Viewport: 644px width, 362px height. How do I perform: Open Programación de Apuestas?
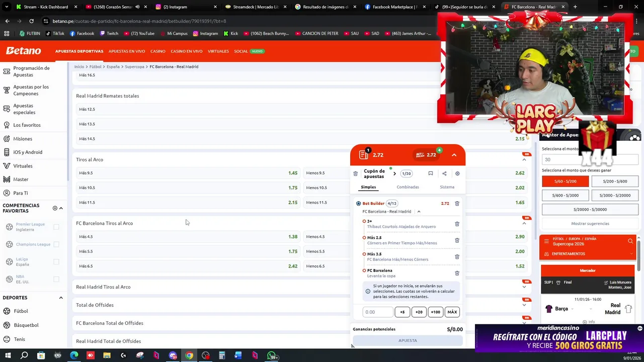tap(31, 71)
